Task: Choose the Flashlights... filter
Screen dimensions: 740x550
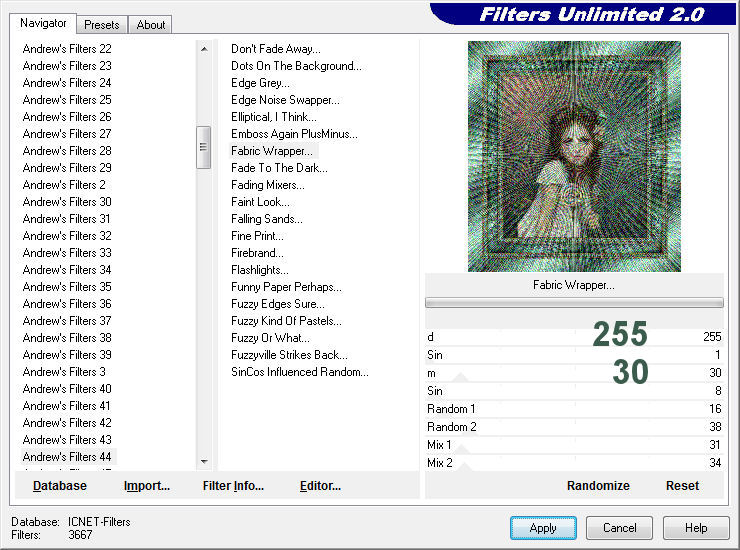Action: 260,270
